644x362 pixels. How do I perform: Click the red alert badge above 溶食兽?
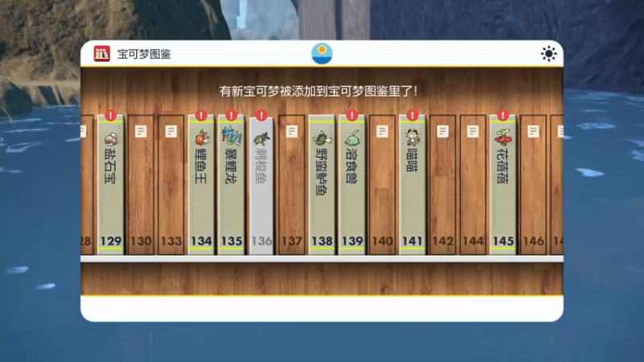tap(352, 115)
